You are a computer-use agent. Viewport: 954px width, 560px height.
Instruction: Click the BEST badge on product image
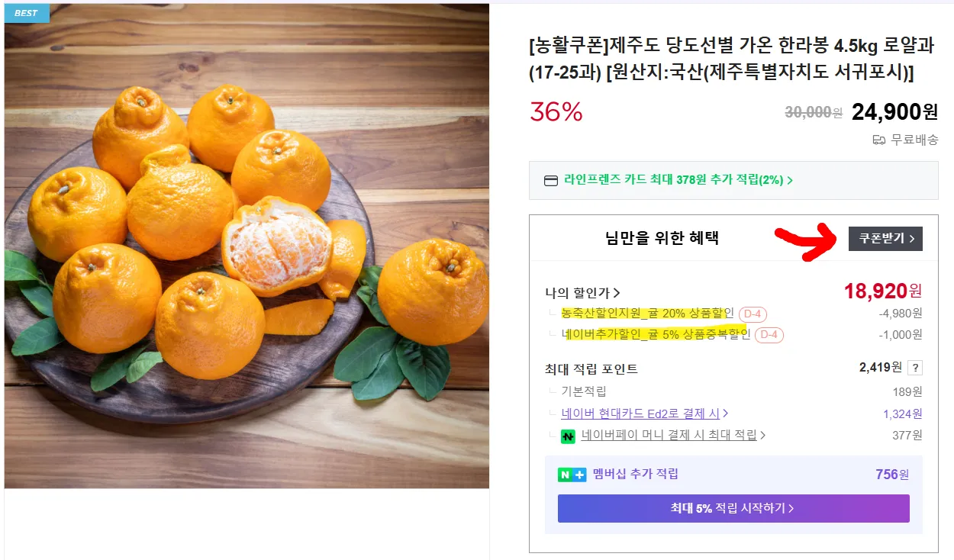pos(26,13)
